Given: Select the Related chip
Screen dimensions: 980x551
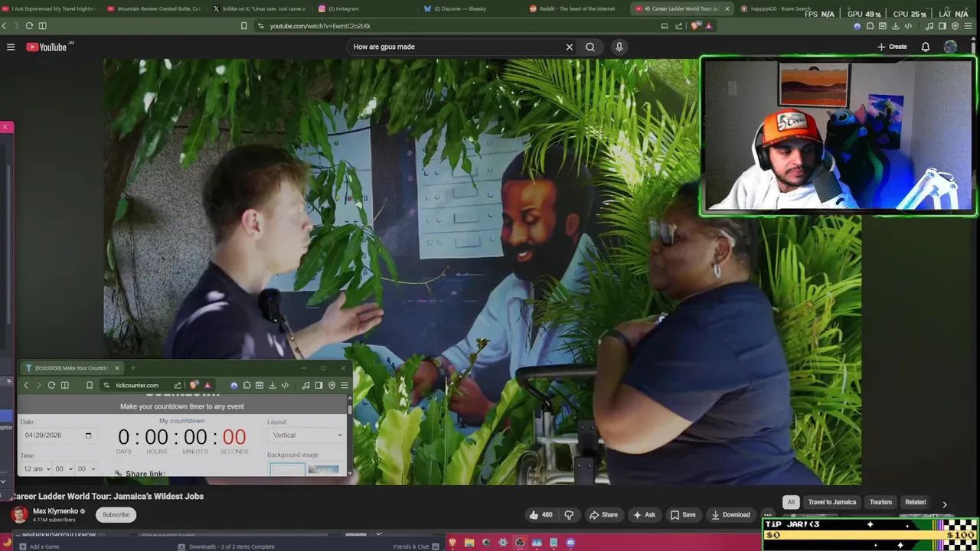Looking at the screenshot, I should (916, 502).
